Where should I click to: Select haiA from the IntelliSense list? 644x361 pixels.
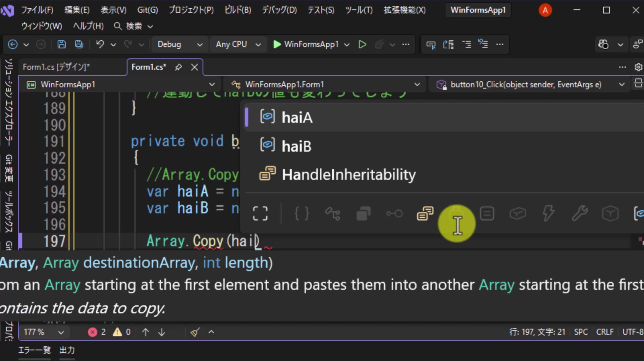point(443,117)
